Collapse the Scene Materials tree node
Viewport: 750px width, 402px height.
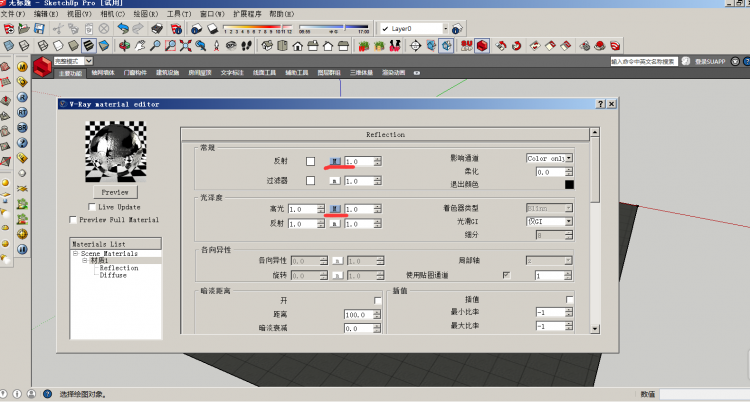[x=75, y=253]
